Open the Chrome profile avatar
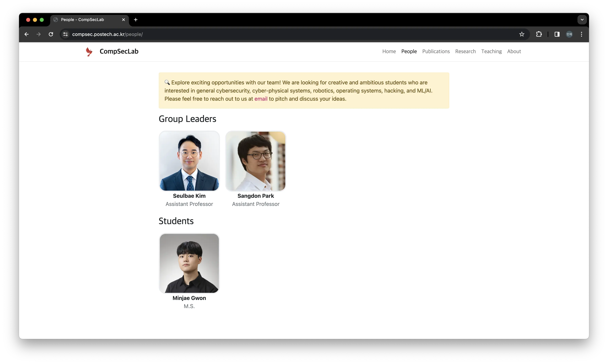This screenshot has height=364, width=608. [x=569, y=34]
